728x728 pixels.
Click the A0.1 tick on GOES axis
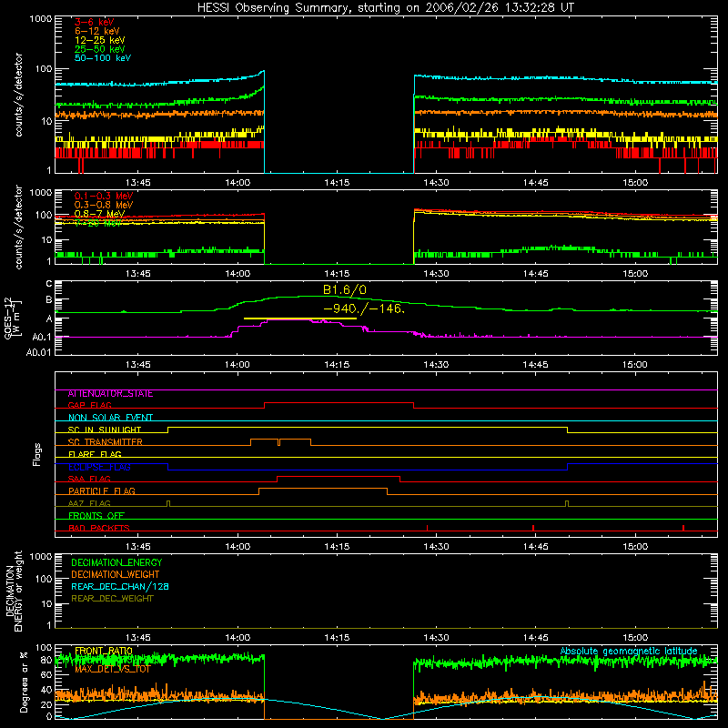pos(42,338)
